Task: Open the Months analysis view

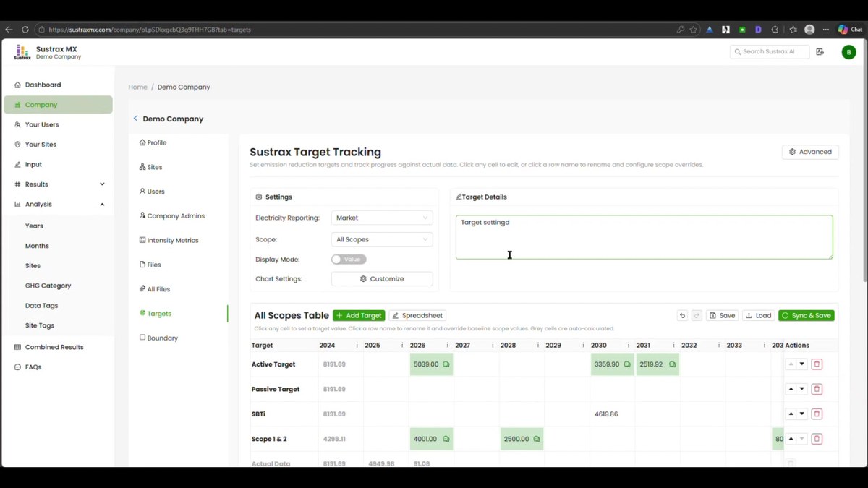Action: pyautogui.click(x=37, y=246)
